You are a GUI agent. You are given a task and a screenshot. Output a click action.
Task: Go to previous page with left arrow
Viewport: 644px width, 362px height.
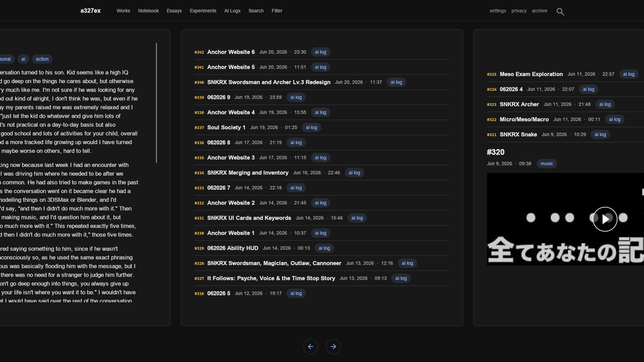pos(311,347)
